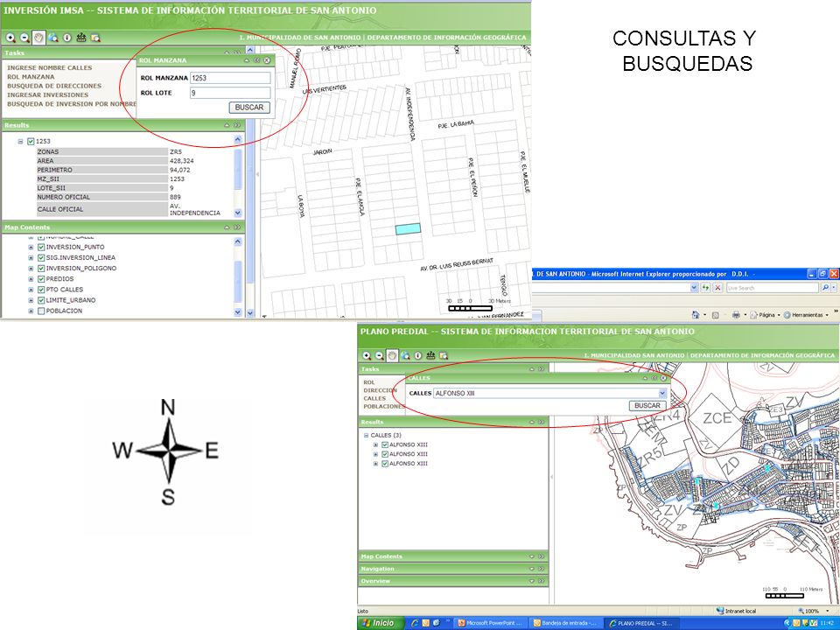Click magnifier window icon in Plano Predial toolbar
The image size is (840, 630).
click(444, 356)
